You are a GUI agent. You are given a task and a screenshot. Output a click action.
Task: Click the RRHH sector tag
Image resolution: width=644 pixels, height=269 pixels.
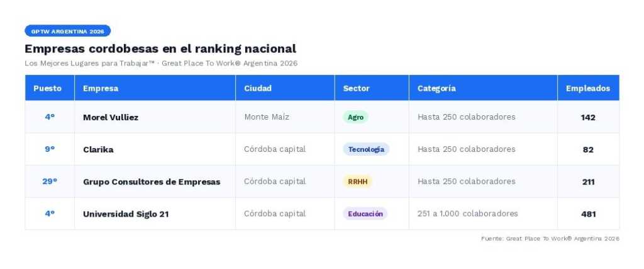click(358, 181)
